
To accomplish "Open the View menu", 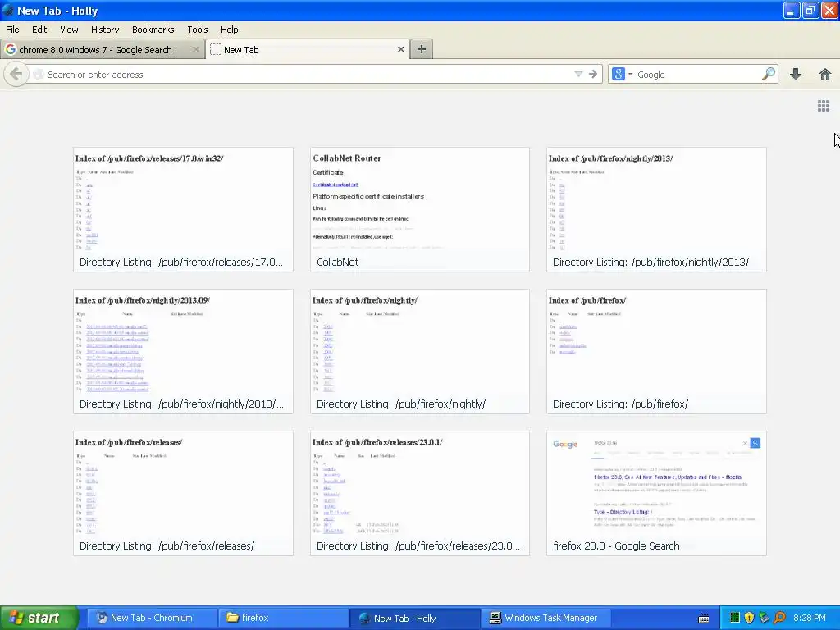I will coord(69,30).
